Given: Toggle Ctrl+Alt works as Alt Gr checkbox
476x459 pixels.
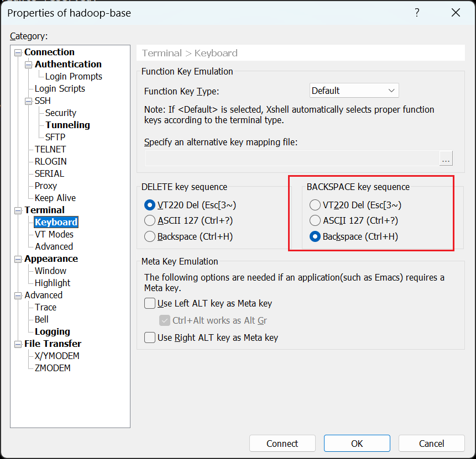Looking at the screenshot, I should click(x=213, y=320).
